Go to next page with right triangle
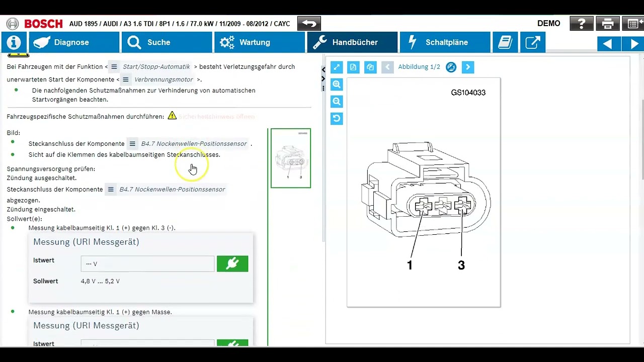Viewport: 644px width, 362px height. (x=633, y=44)
